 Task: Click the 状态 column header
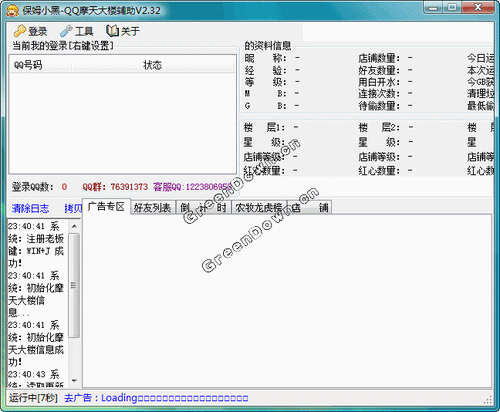point(153,65)
